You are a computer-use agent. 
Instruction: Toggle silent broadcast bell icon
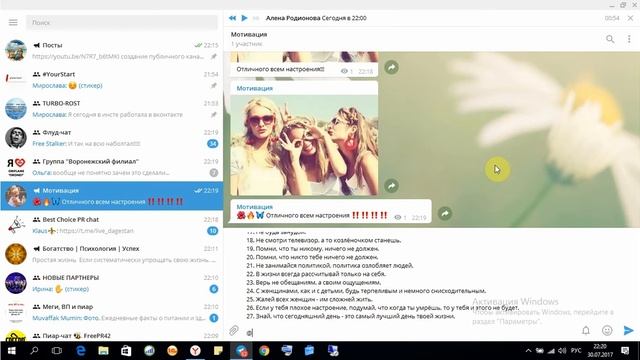pos(586,331)
